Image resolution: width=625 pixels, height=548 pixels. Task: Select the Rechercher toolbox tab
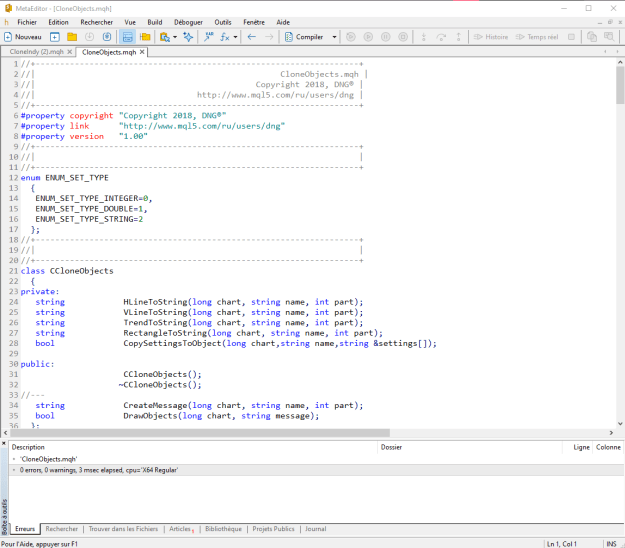(62, 529)
